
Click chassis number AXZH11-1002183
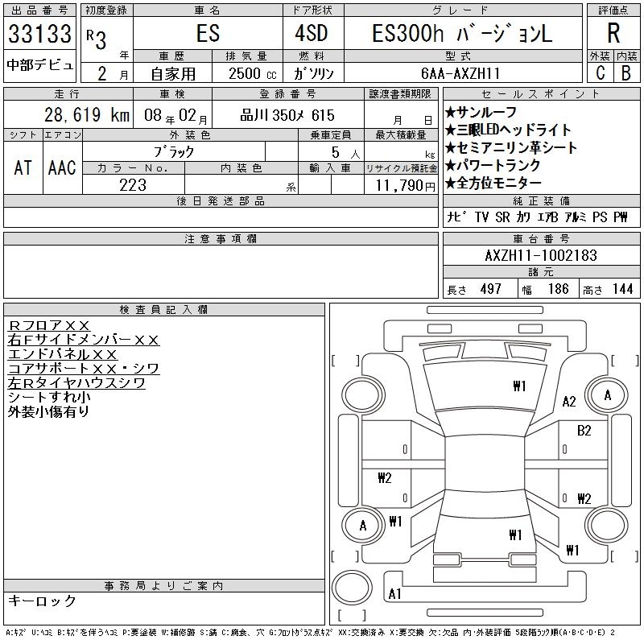pyautogui.click(x=541, y=255)
